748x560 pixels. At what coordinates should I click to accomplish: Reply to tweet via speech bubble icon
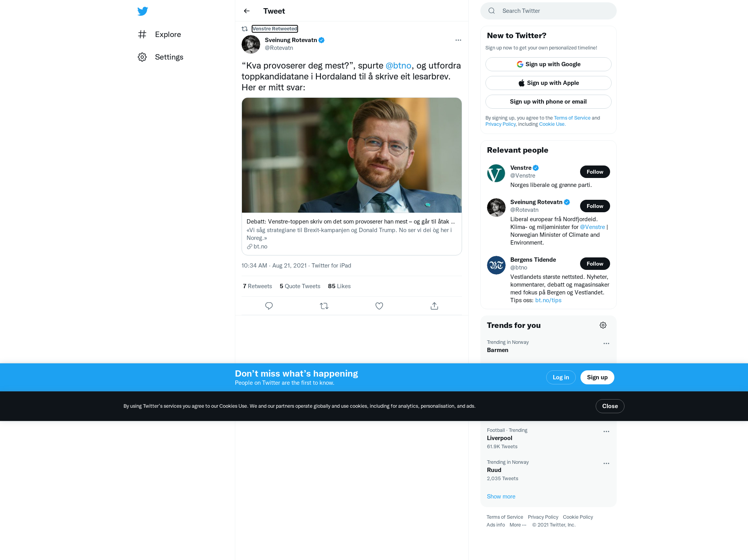coord(269,306)
